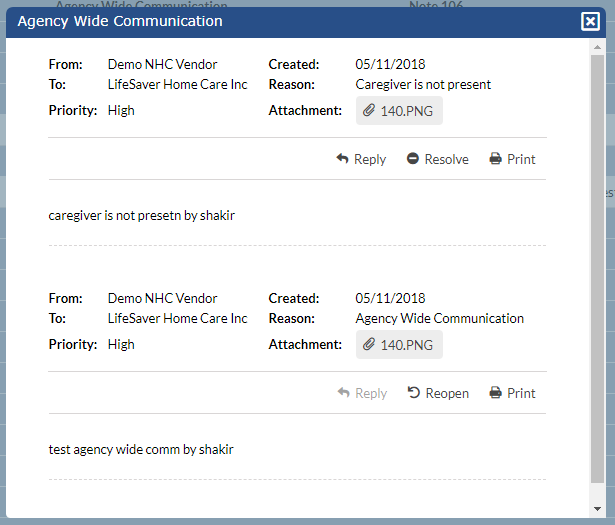Click the paperclip icon on second attachment
The image size is (615, 525).
(x=369, y=345)
